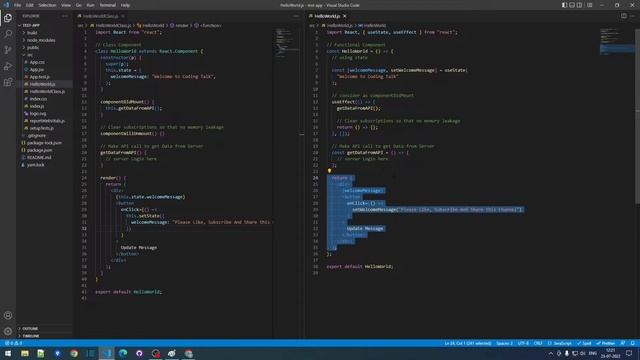Change language mode via JavaScript status item
This screenshot has height=360, width=640.
pos(560,343)
